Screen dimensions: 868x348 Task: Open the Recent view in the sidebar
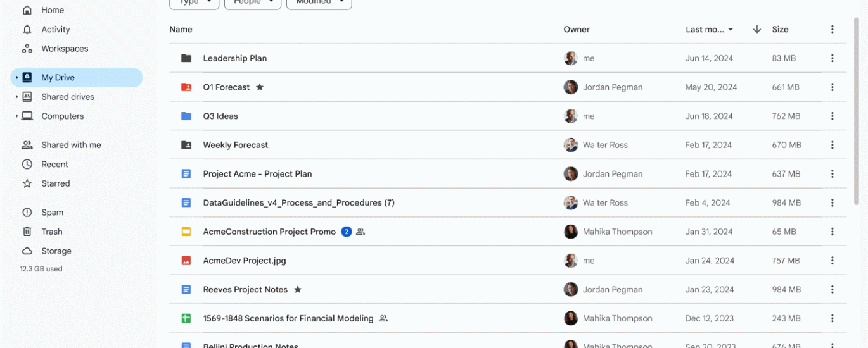point(54,164)
